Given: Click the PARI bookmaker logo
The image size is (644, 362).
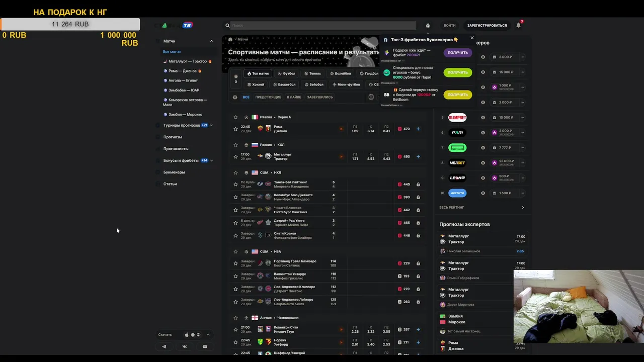Looking at the screenshot, I should pos(457,133).
